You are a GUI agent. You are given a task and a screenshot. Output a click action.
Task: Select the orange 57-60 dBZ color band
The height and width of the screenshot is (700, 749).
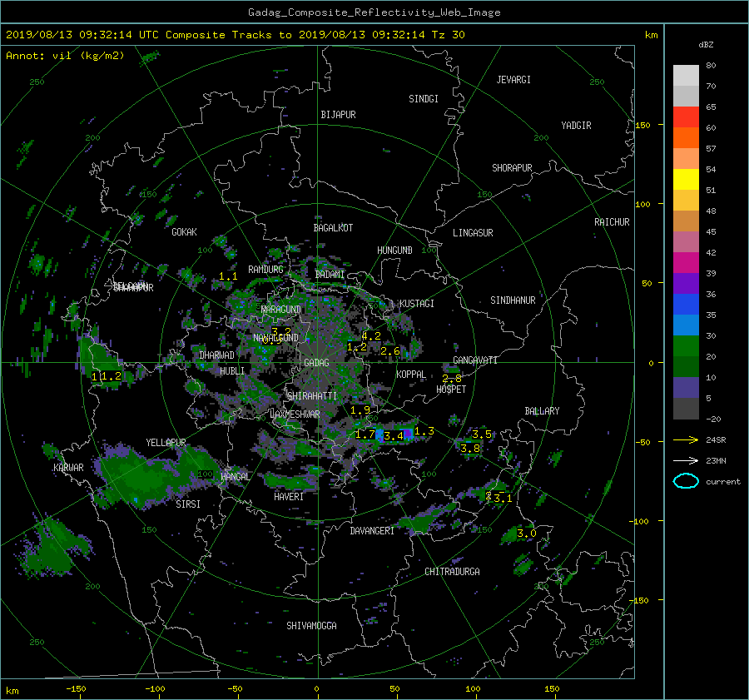point(686,138)
